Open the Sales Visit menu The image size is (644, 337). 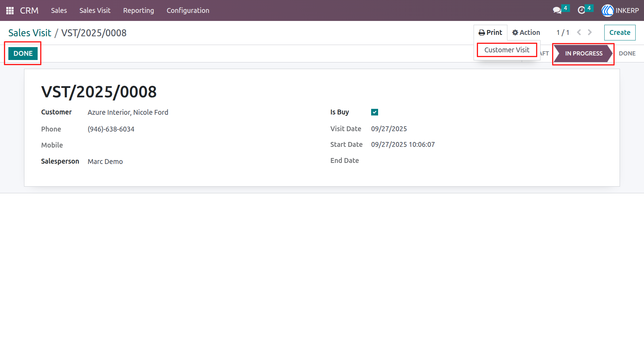click(x=95, y=10)
